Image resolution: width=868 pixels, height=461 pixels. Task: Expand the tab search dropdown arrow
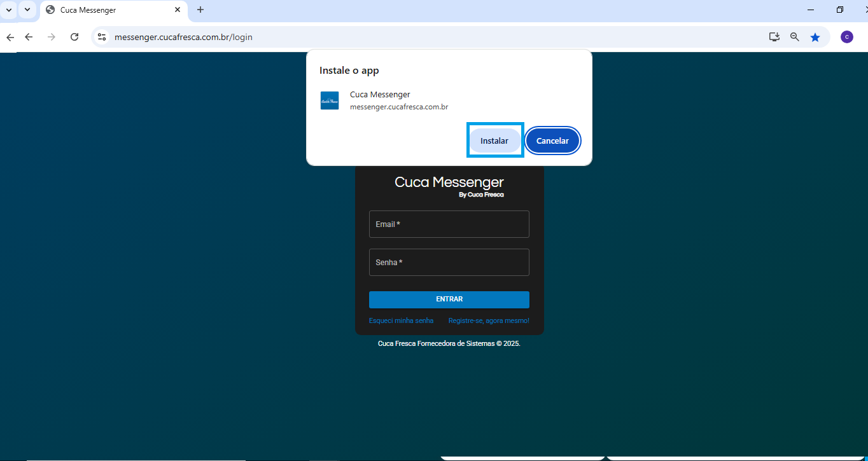27,10
